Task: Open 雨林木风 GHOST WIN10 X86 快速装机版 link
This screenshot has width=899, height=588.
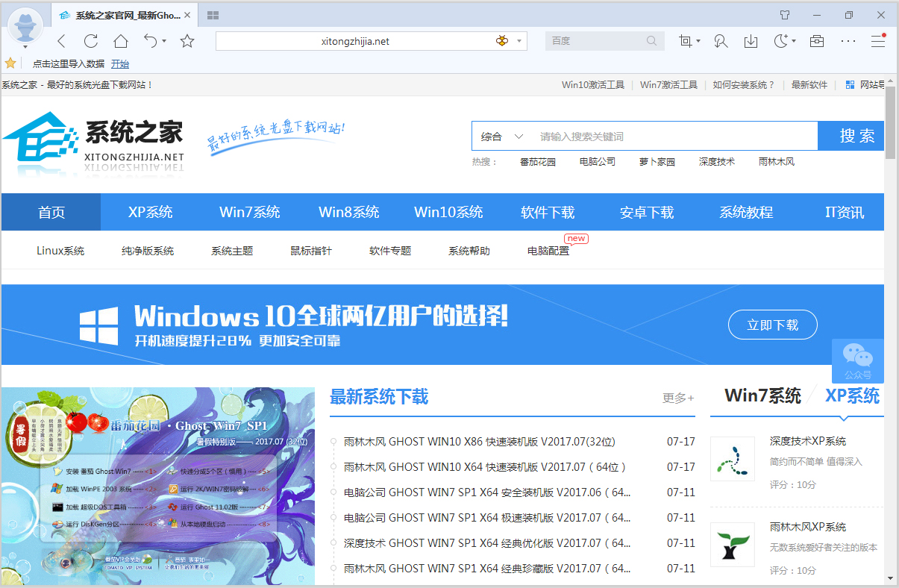Action: [480, 442]
